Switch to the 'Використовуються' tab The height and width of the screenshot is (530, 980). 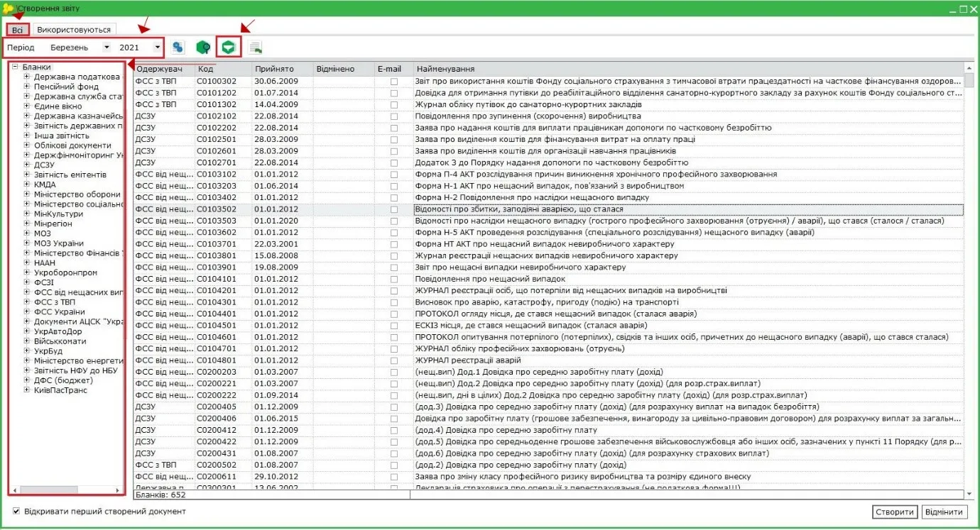[x=74, y=30]
